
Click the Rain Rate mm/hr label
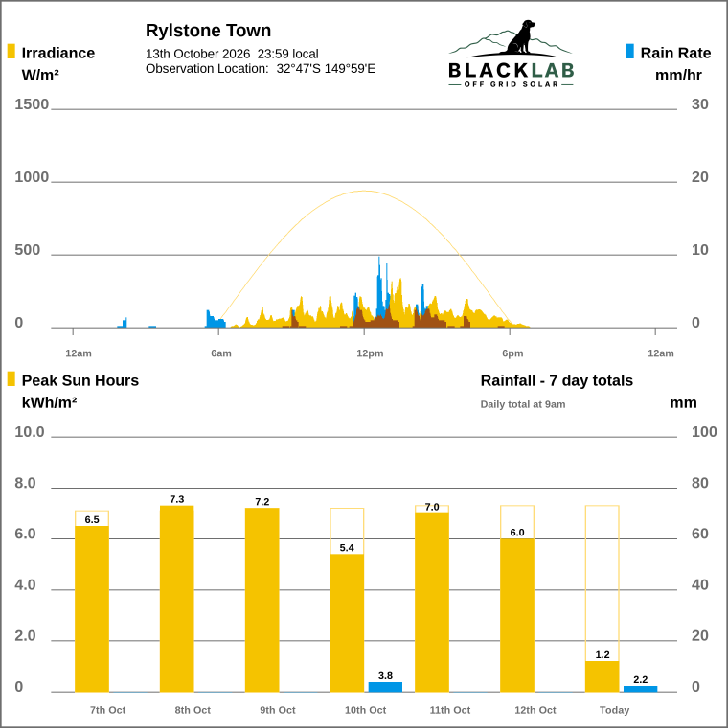click(675, 63)
